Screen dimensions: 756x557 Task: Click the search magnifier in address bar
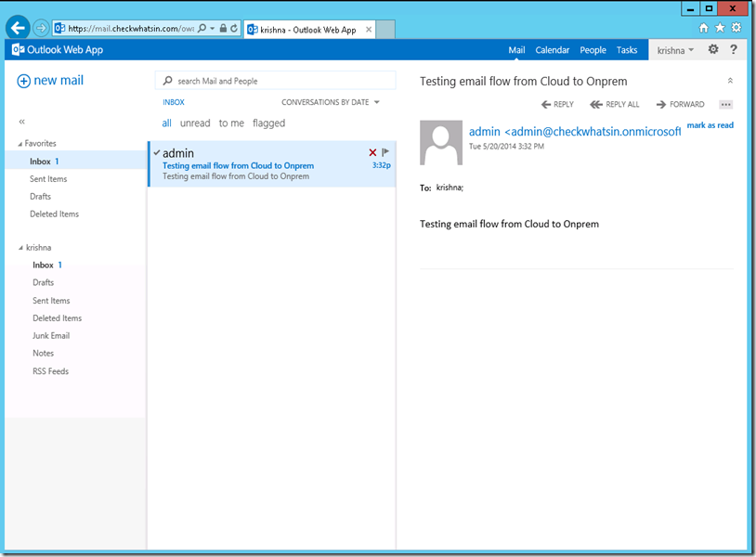pyautogui.click(x=202, y=29)
